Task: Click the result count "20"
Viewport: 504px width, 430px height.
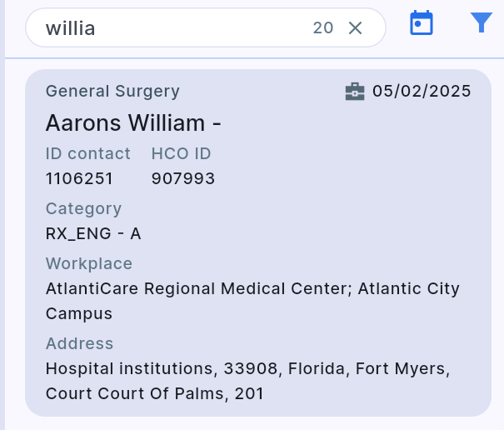Action: click(x=323, y=28)
